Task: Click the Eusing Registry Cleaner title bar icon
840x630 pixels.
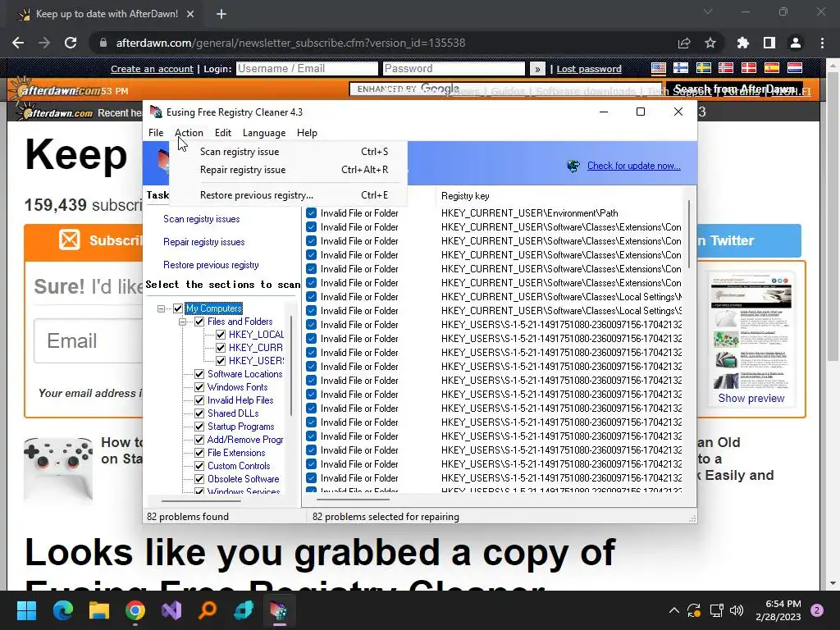Action: (x=156, y=112)
